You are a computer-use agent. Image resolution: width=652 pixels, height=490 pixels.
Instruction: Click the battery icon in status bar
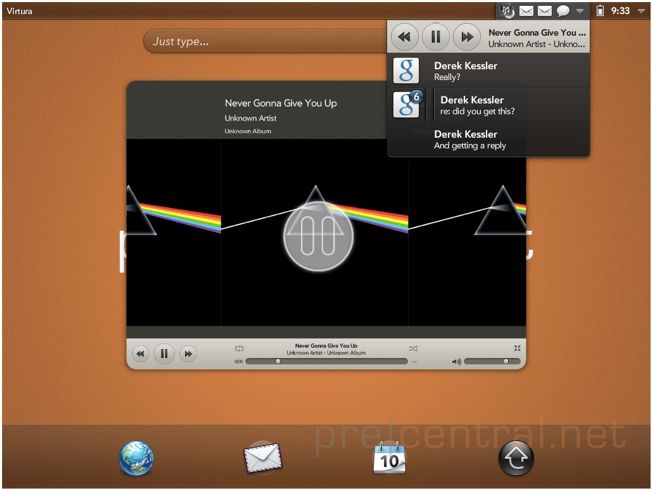[x=600, y=11]
